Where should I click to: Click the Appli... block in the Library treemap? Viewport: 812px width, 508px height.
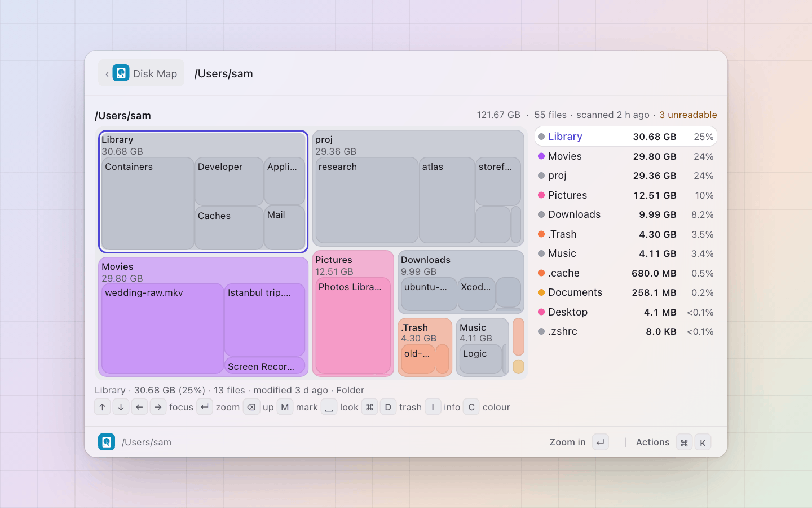tap(285, 181)
